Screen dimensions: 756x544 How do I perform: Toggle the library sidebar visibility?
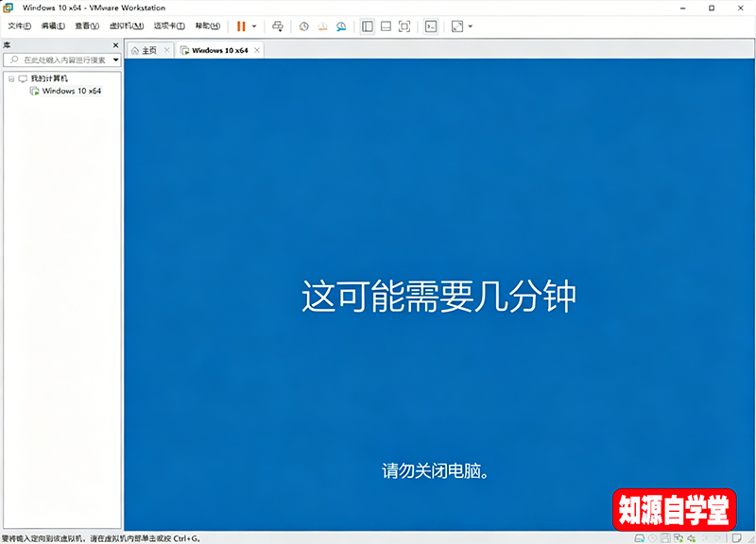tap(366, 26)
